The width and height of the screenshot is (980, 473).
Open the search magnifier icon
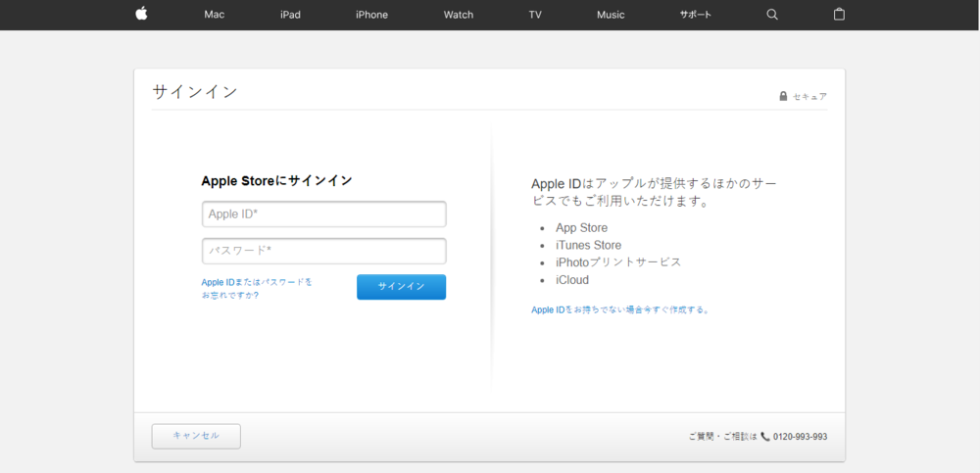[x=772, y=15]
